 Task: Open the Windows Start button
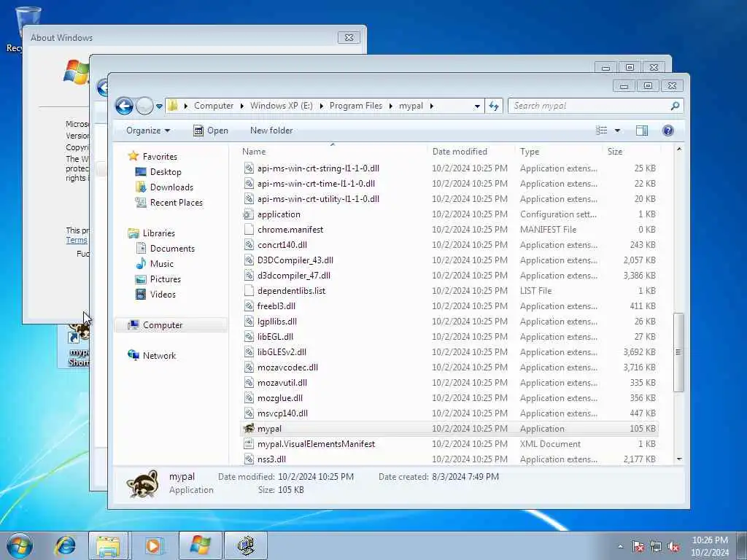(20, 545)
